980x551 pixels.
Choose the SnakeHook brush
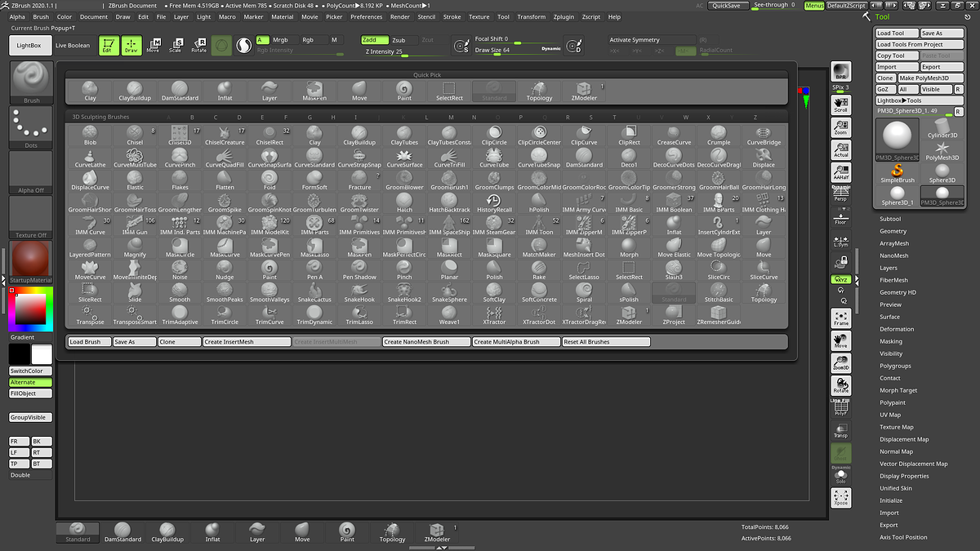359,293
